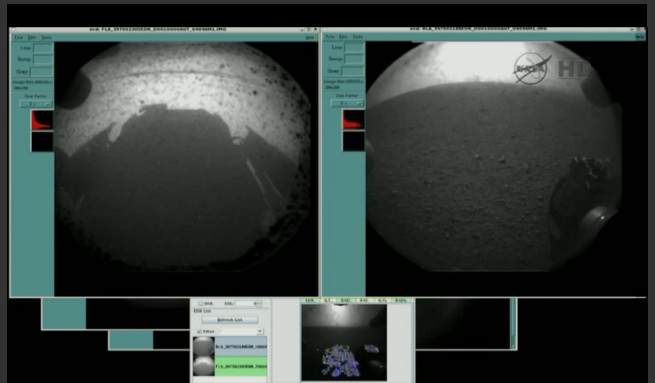This screenshot has width=655, height=383.
Task: Click dark stretch panel below left histogram
Action: point(42,142)
